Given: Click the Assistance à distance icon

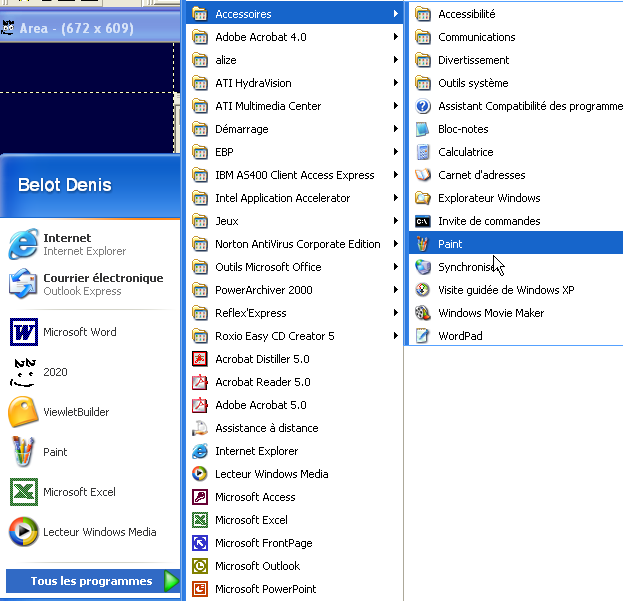Looking at the screenshot, I should pos(200,428).
